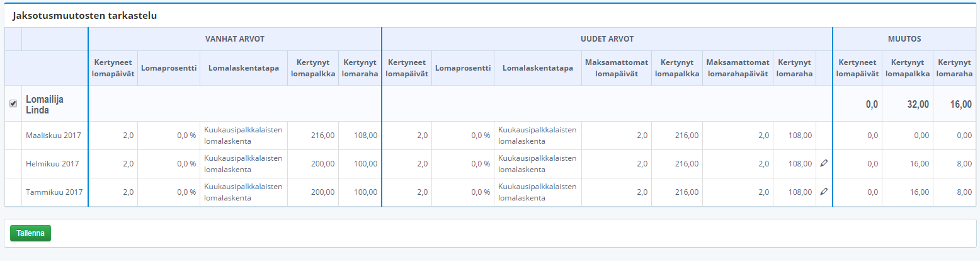Click the pencil edit icon in Tammikuu 2017 row
The width and height of the screenshot is (980, 261).
pyautogui.click(x=824, y=192)
